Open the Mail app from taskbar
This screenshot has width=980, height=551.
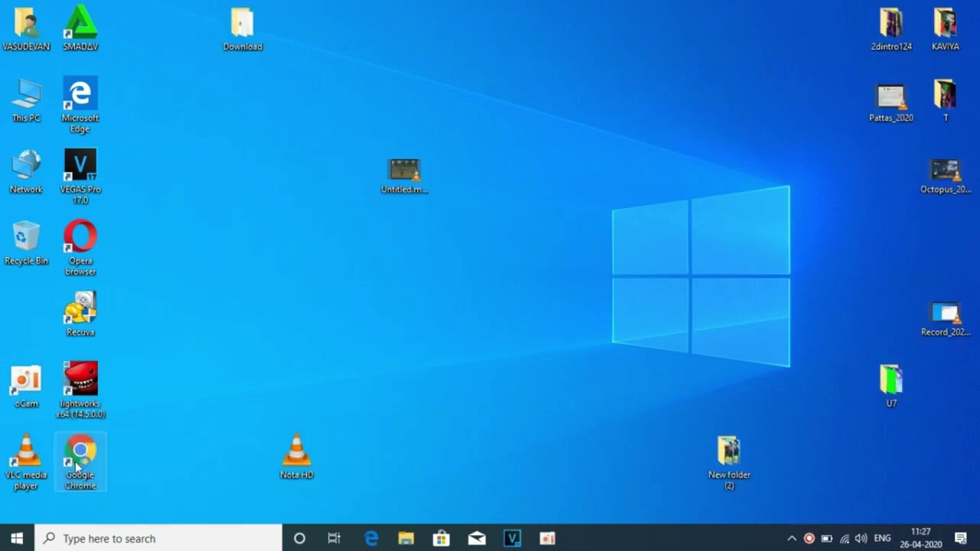477,538
